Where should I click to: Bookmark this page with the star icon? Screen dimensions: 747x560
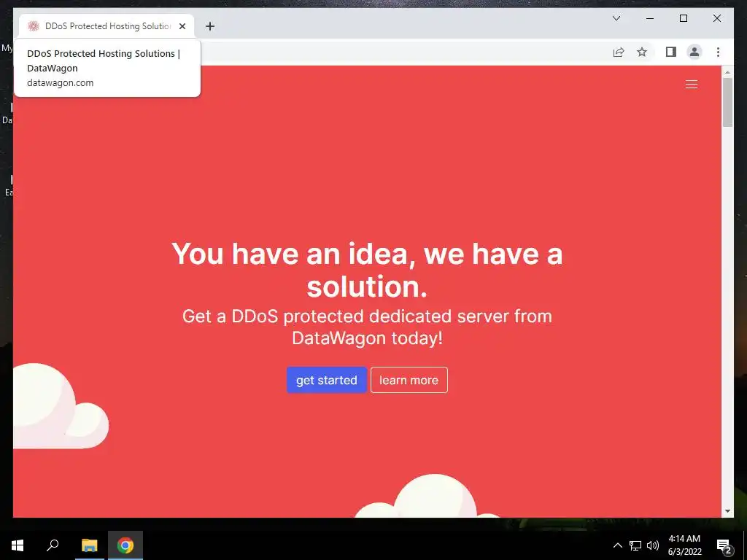[x=642, y=52]
